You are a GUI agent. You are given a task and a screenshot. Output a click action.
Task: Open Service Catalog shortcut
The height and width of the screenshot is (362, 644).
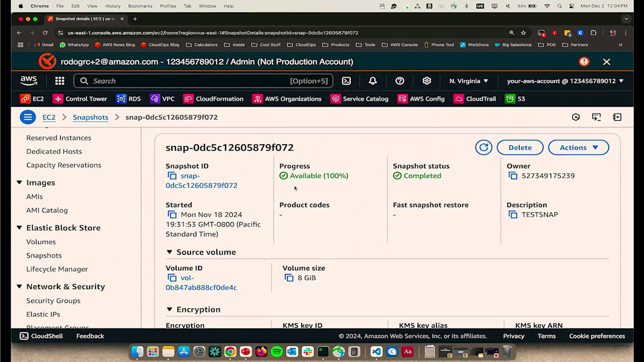[360, 99]
